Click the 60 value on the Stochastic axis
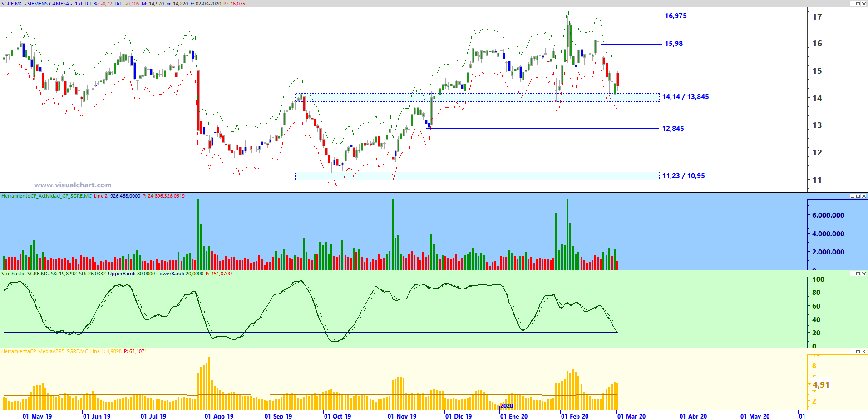Screen dimensions: 868x419 pos(816,306)
